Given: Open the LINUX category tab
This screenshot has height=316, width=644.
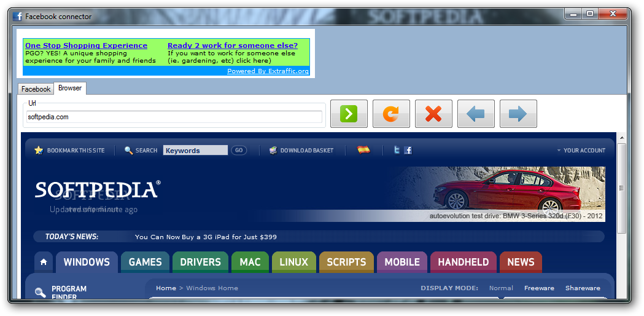Looking at the screenshot, I should pos(293,262).
